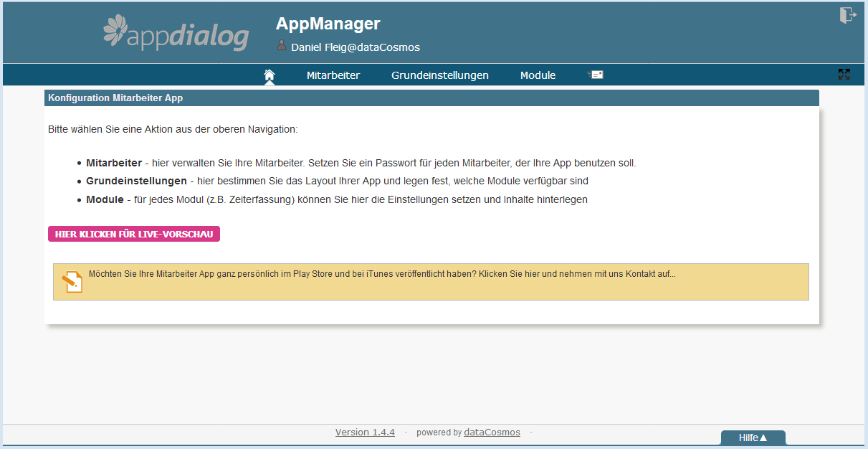Click the note icon inside the yellow banner
This screenshot has width=868, height=449.
pyautogui.click(x=72, y=281)
